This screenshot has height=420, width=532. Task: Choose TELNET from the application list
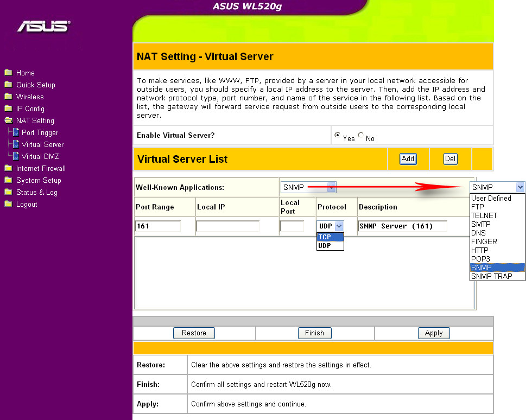[x=497, y=215]
